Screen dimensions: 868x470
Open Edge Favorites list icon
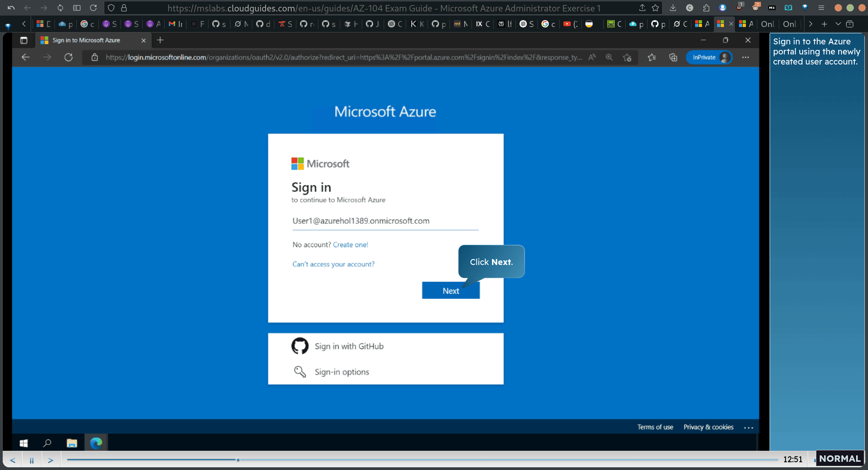(x=652, y=57)
